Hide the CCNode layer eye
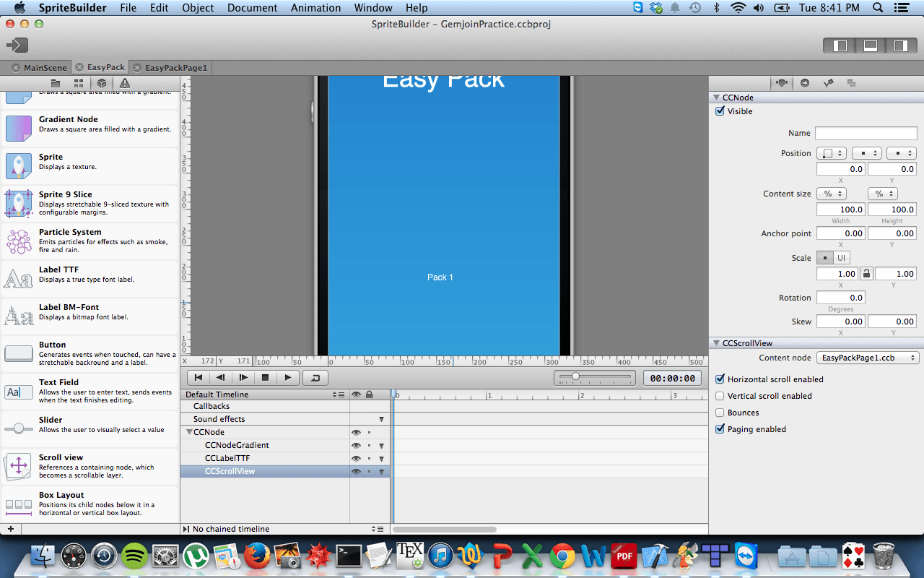 [356, 432]
